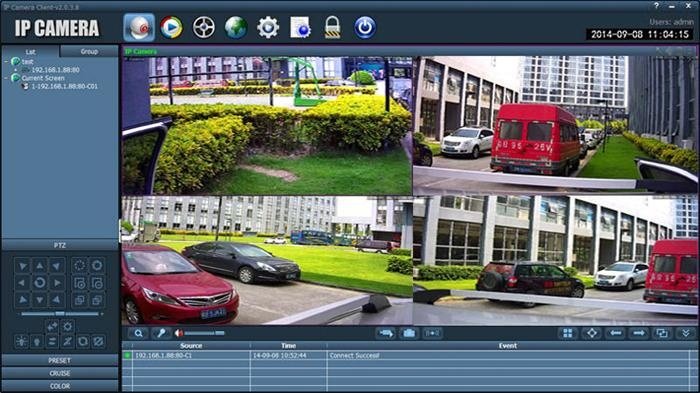
Task: Click the solid-ring iris icon in PTZ
Action: pos(97,266)
